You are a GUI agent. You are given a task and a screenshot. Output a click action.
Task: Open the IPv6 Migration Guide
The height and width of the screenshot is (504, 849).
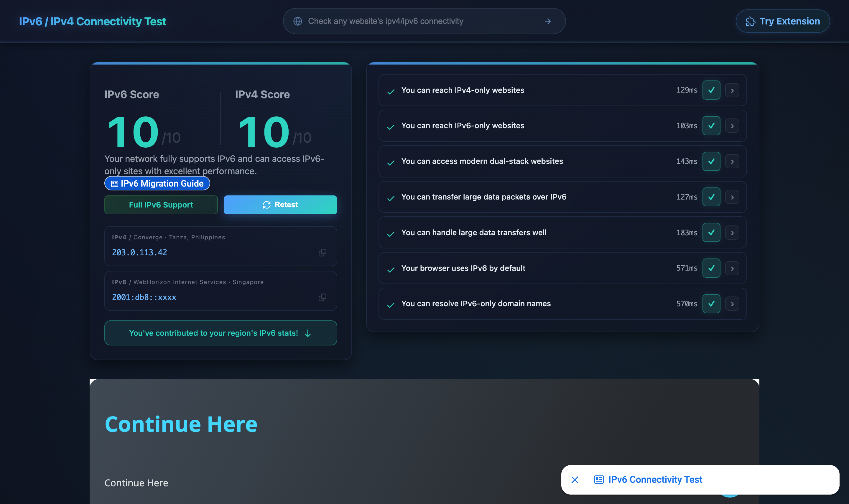[157, 183]
